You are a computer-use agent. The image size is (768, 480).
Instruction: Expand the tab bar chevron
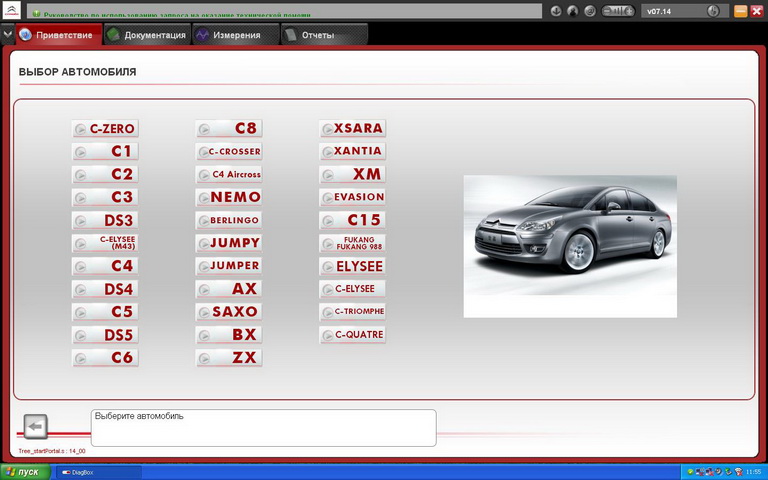(7, 35)
